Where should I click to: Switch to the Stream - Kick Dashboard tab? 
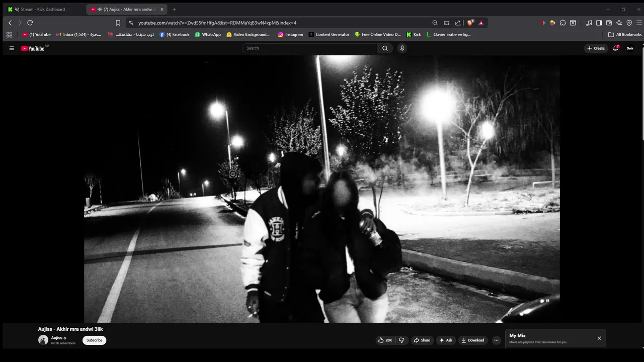pos(43,9)
